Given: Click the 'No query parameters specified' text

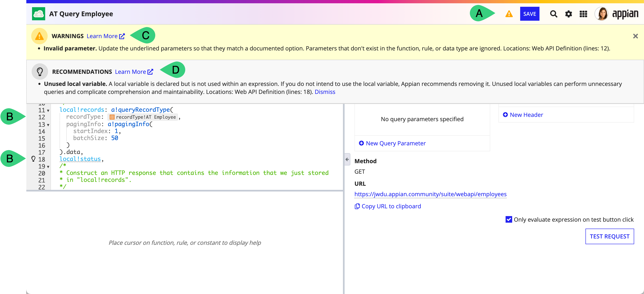Looking at the screenshot, I should pyautogui.click(x=422, y=119).
